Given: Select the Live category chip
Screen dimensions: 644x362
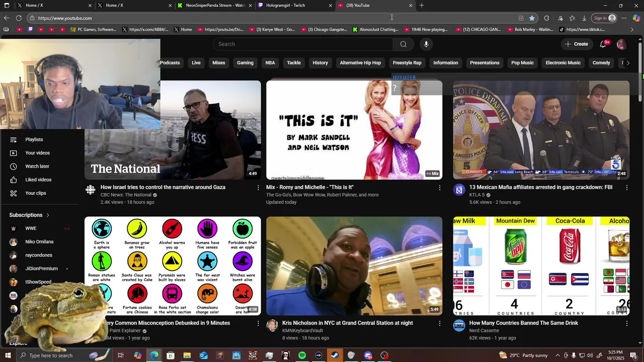Looking at the screenshot, I should (x=196, y=63).
